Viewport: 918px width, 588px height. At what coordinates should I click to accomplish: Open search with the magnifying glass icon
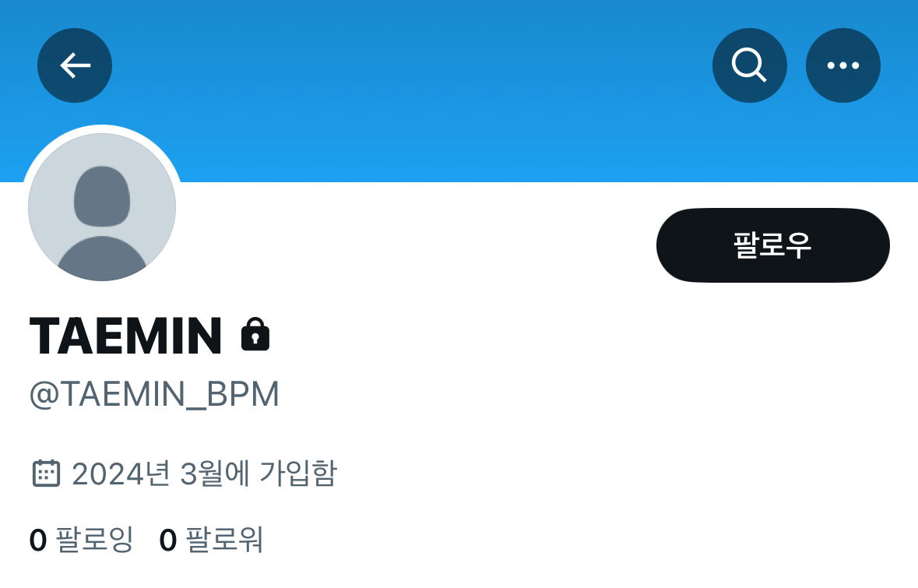(x=749, y=65)
